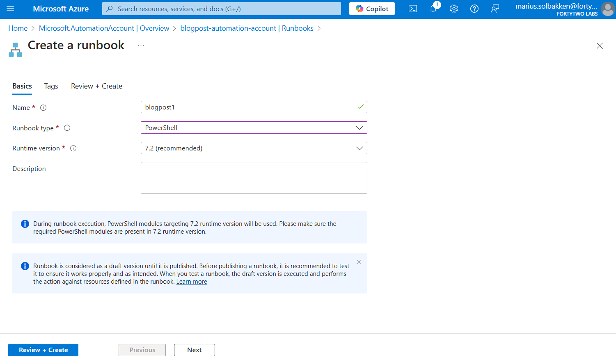This screenshot has width=616, height=364.
Task: Click the Copilot button
Action: tap(372, 9)
